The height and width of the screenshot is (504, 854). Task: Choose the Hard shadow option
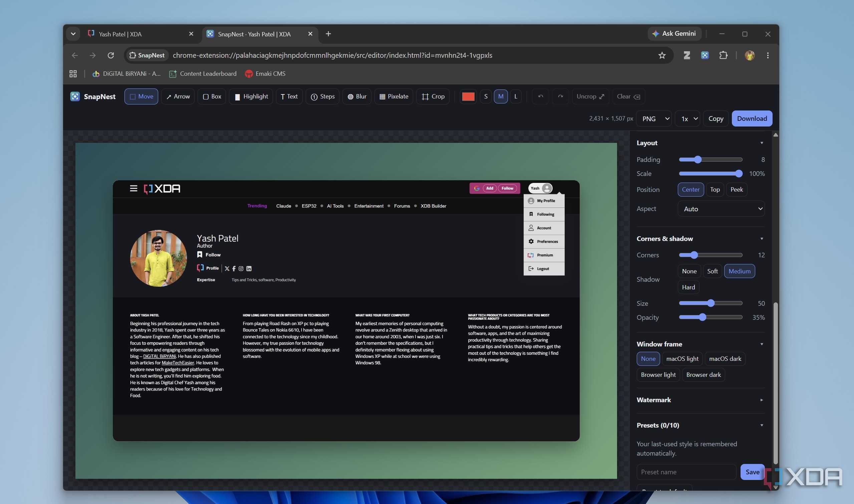click(688, 287)
